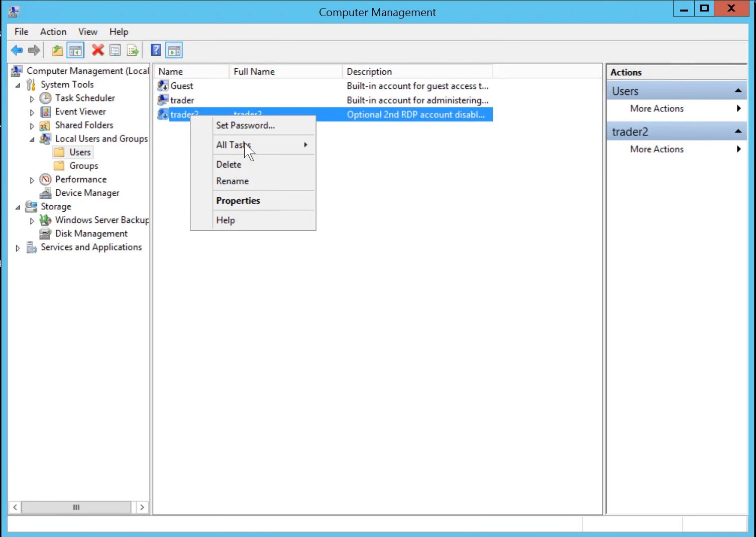Image resolution: width=756 pixels, height=537 pixels.
Task: Click the red Delete toolbar icon
Action: pyautogui.click(x=97, y=50)
